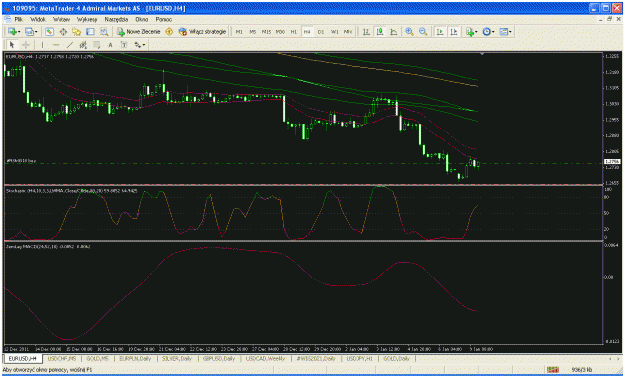Toggle the Data Window crosshair-target icon

tap(63, 31)
